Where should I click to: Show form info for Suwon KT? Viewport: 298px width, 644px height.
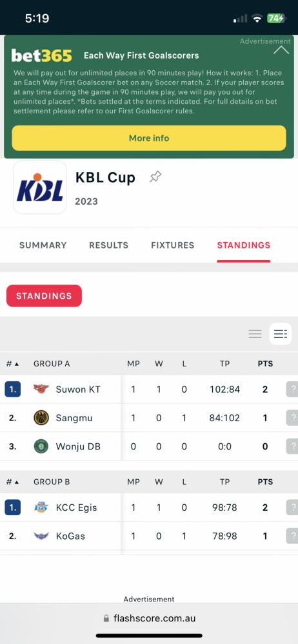click(292, 390)
